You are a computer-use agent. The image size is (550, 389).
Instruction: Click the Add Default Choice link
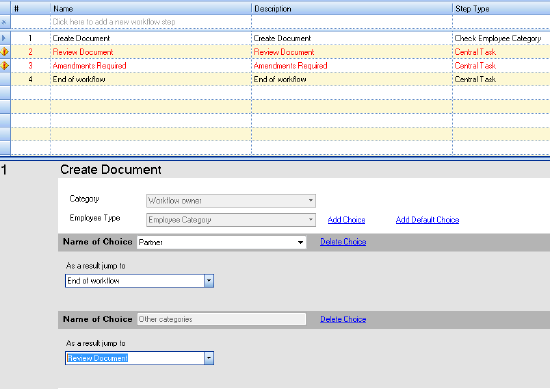click(427, 220)
